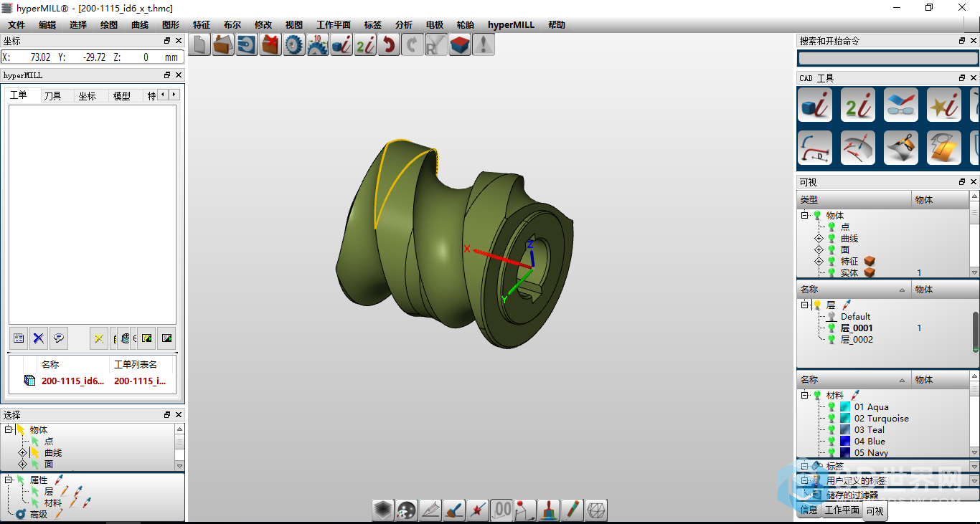980x524 pixels.
Task: Collapse the 物体 node in 选择 panel
Action: point(9,429)
